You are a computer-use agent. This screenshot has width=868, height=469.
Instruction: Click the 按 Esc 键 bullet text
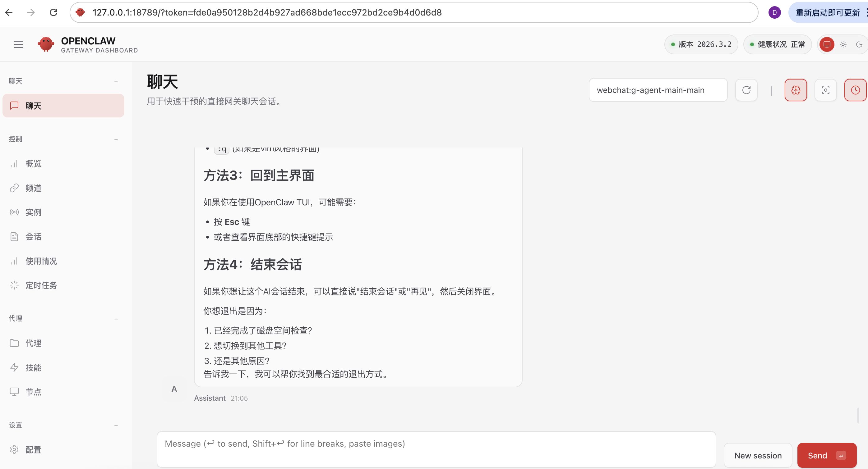(232, 222)
